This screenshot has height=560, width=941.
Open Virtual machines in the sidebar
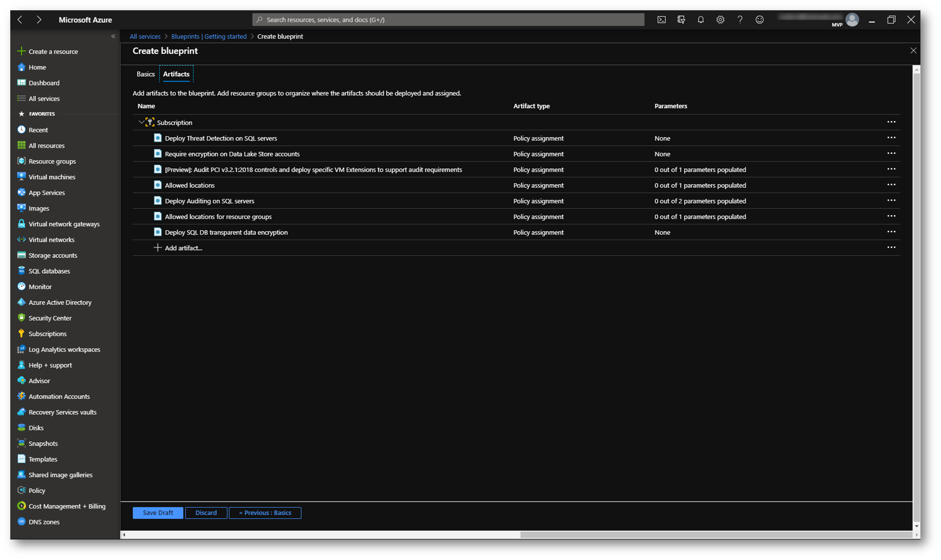click(47, 177)
